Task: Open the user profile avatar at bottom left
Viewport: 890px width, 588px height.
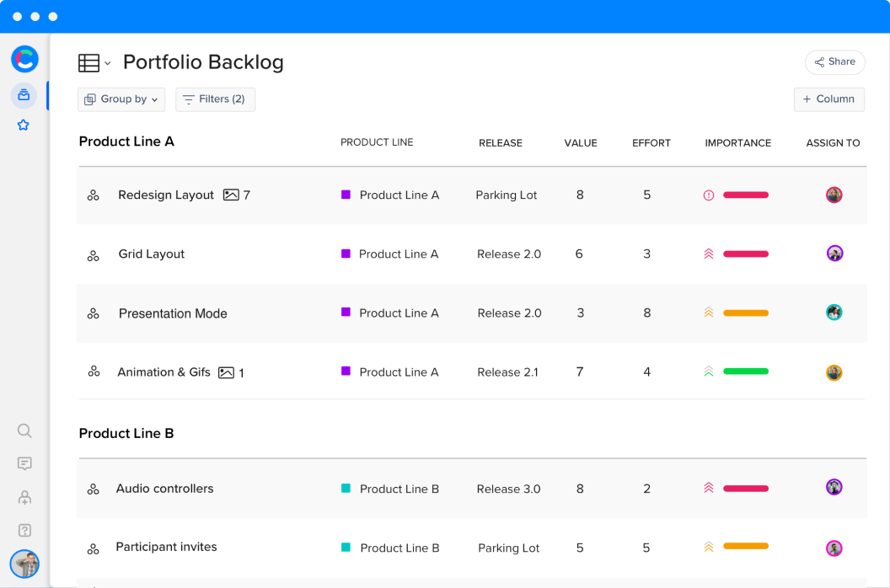Action: click(x=24, y=564)
